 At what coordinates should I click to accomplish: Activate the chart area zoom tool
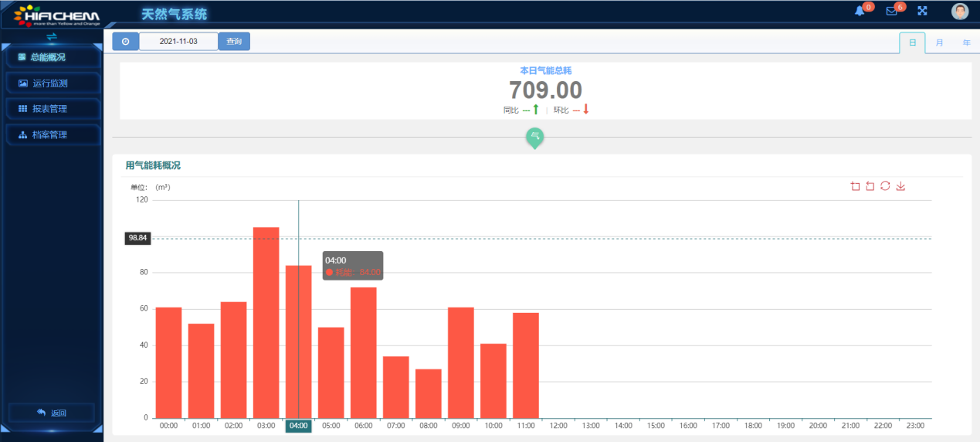[x=855, y=186]
